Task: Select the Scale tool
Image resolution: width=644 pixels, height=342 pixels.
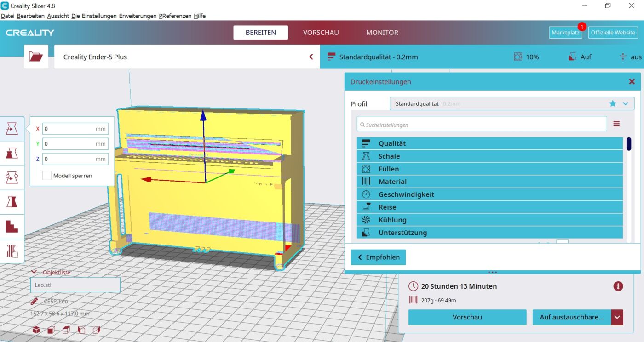Action: (12, 153)
